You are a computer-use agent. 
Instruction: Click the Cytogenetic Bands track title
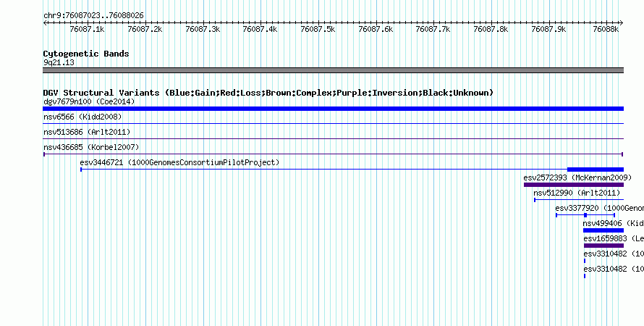[86, 54]
